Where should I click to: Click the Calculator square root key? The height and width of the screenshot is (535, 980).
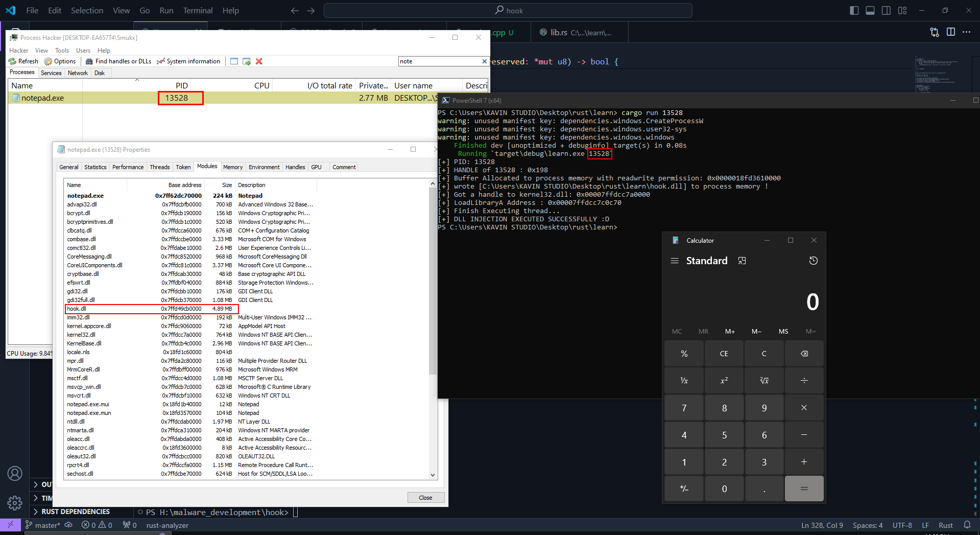pyautogui.click(x=764, y=381)
